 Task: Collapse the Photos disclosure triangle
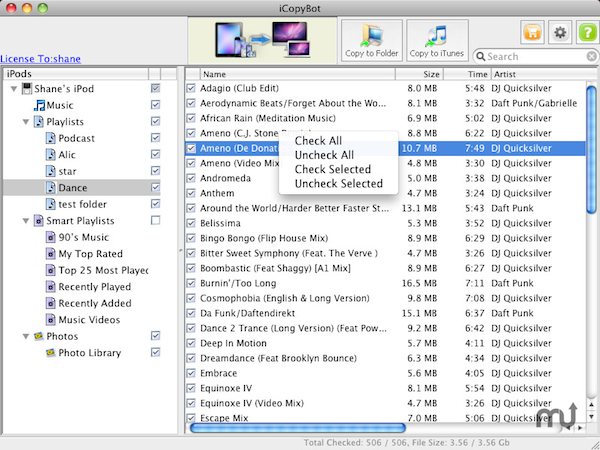coord(26,337)
